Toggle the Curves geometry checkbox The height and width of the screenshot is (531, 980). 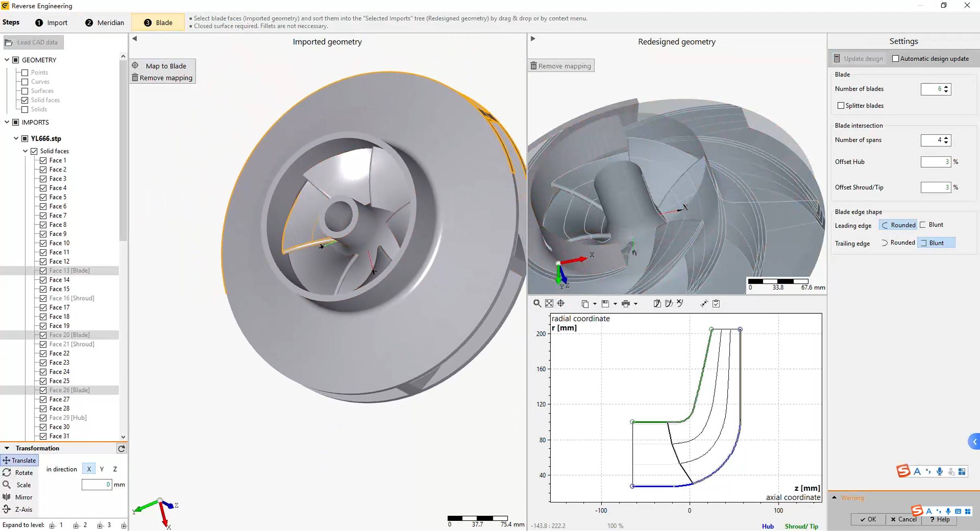pyautogui.click(x=25, y=82)
